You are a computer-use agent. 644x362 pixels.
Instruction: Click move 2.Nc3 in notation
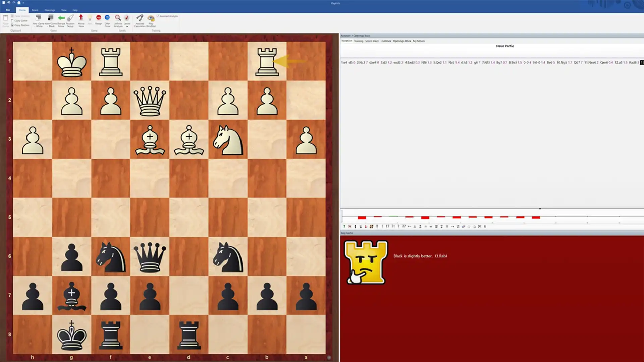click(x=361, y=62)
